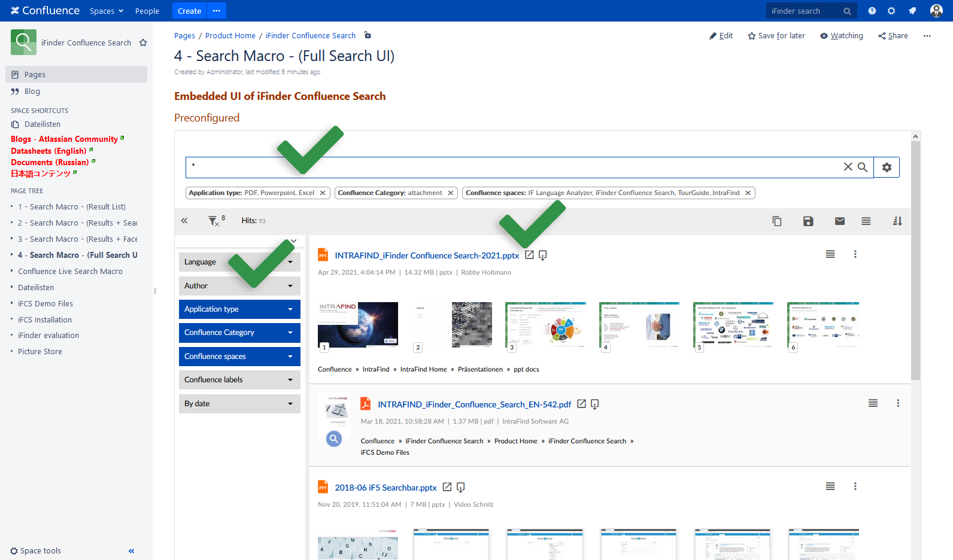Open the user profile avatar menu

937,11
